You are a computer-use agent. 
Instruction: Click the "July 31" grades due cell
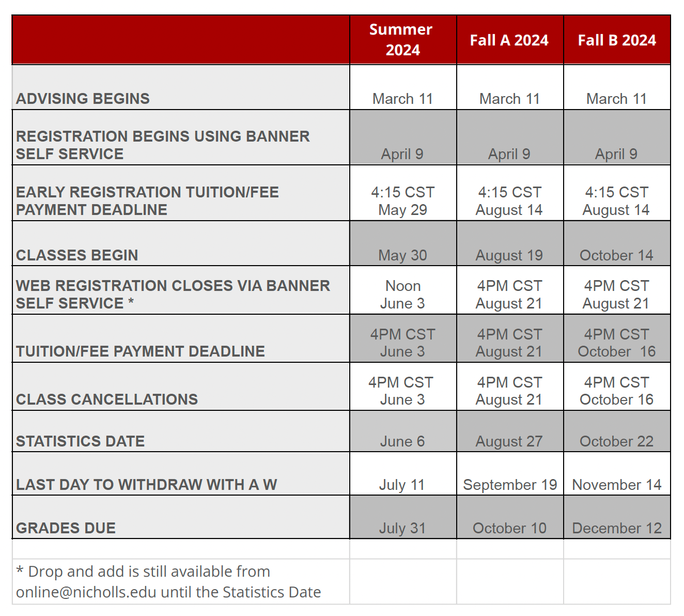click(x=402, y=528)
